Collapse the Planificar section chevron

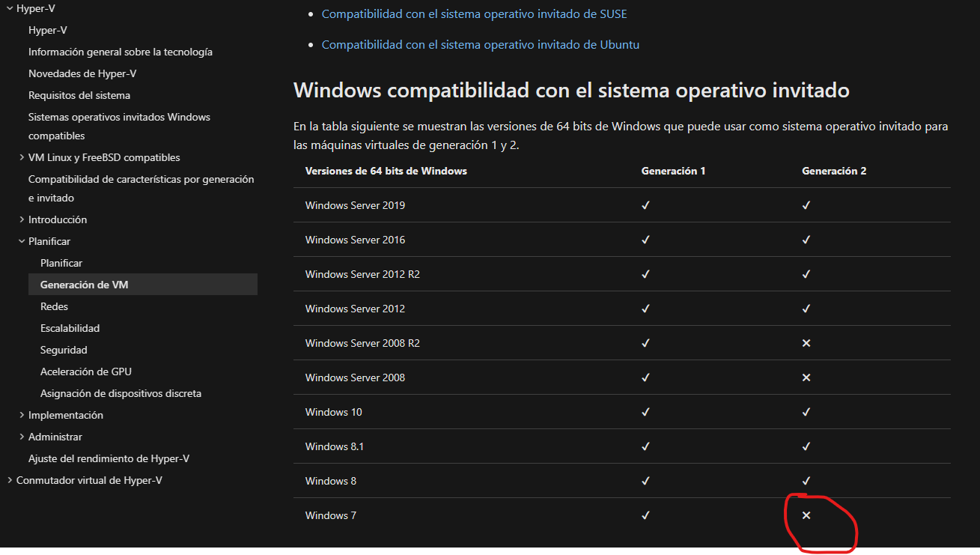(x=21, y=242)
